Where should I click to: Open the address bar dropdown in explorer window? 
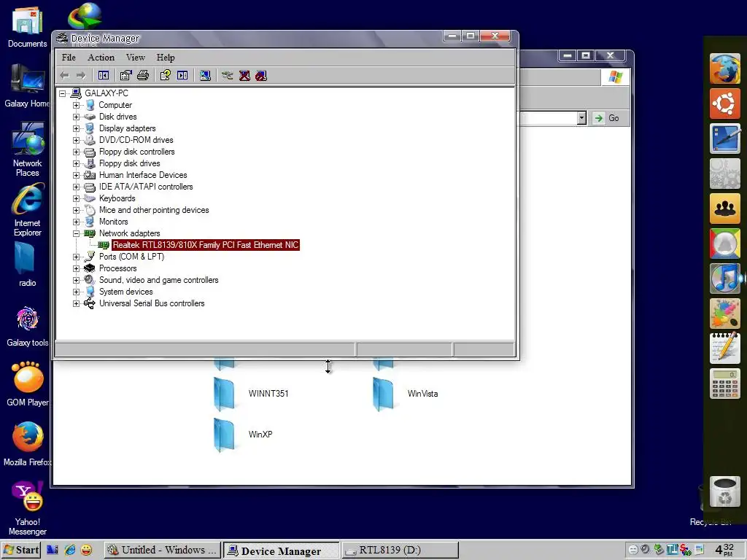[x=581, y=118]
